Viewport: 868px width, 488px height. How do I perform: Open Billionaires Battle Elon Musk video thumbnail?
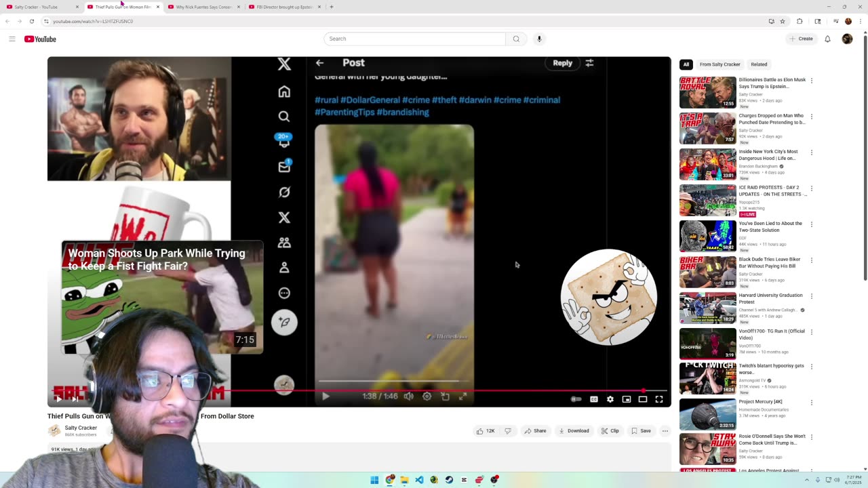[x=708, y=92]
